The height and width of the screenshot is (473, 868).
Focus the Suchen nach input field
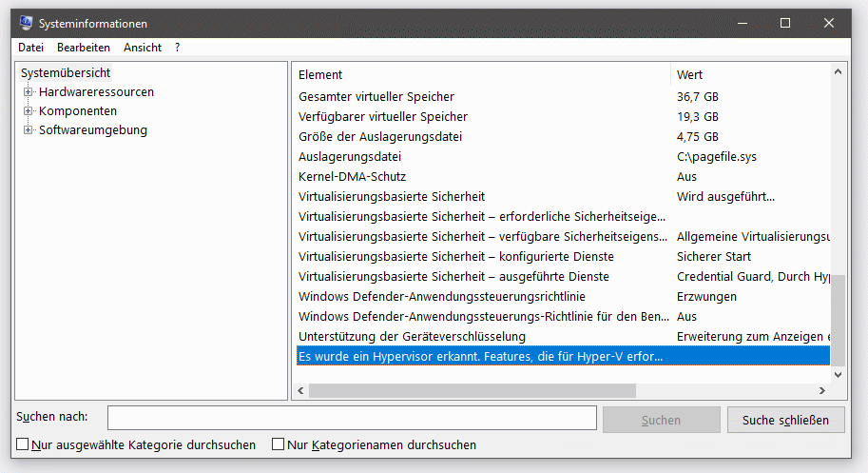[x=352, y=418]
